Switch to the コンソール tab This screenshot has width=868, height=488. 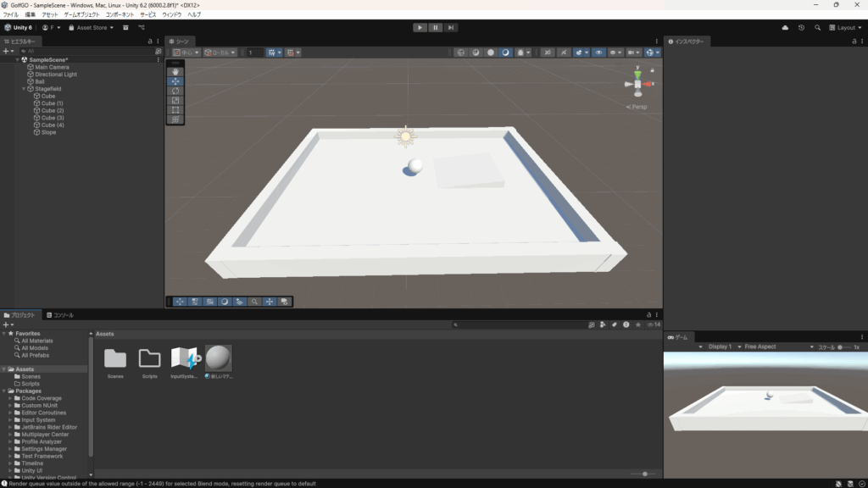tap(60, 315)
